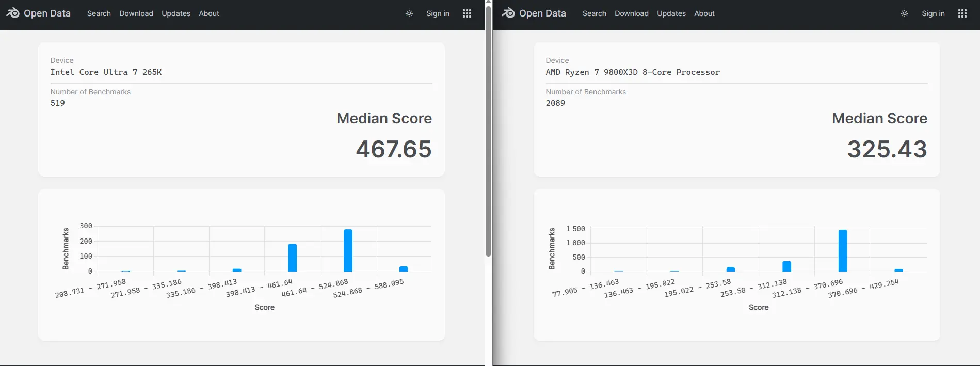Open Updates in right window navbar
This screenshot has width=980, height=366.
[671, 13]
